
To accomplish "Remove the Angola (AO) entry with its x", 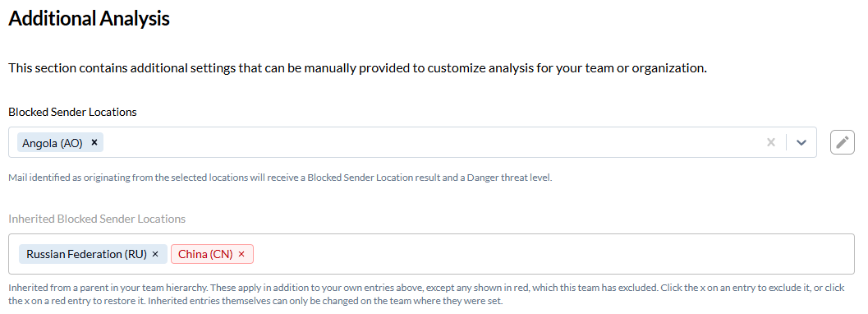I will 94,142.
